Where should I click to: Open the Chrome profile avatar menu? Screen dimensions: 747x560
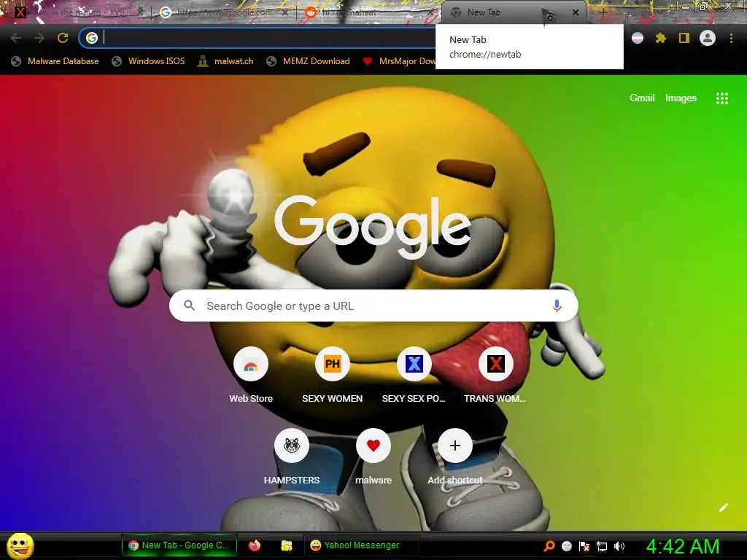708,38
